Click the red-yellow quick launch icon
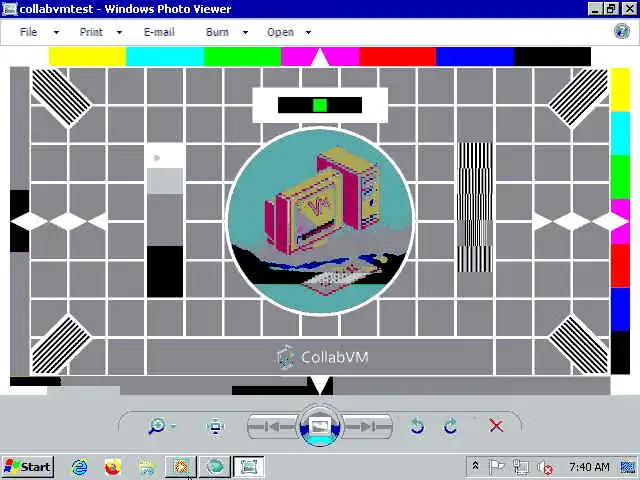The height and width of the screenshot is (480, 640). coord(113,467)
